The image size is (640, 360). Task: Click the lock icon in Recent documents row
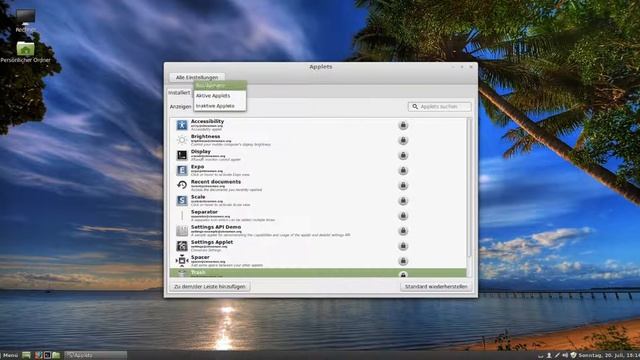pyautogui.click(x=403, y=186)
